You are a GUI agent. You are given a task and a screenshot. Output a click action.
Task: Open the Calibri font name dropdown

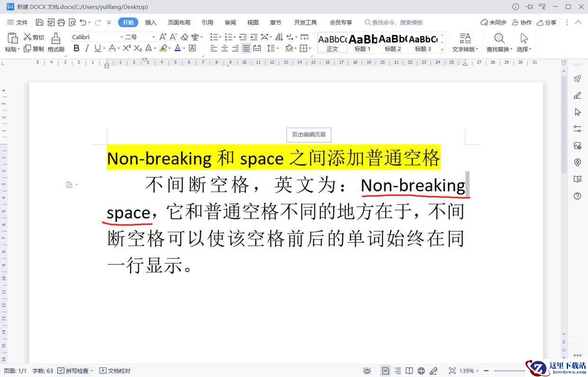tap(121, 37)
